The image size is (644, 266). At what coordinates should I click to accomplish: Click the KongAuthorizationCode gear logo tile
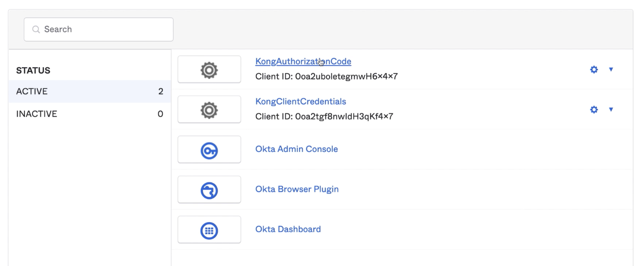[209, 70]
